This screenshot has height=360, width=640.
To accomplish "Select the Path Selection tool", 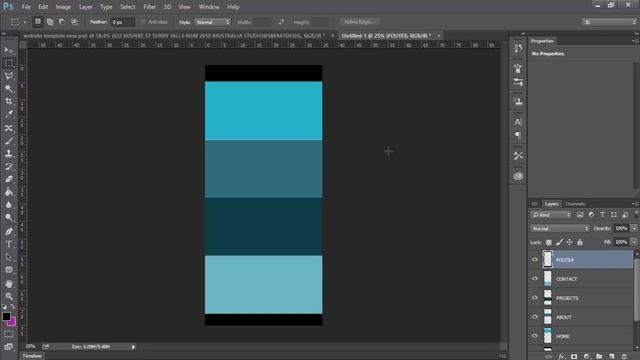I will click(x=9, y=257).
